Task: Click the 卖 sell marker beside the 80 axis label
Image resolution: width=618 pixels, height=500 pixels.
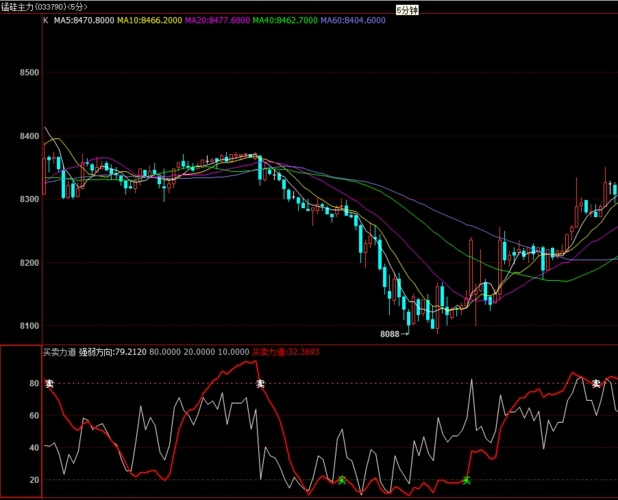Action: click(49, 383)
